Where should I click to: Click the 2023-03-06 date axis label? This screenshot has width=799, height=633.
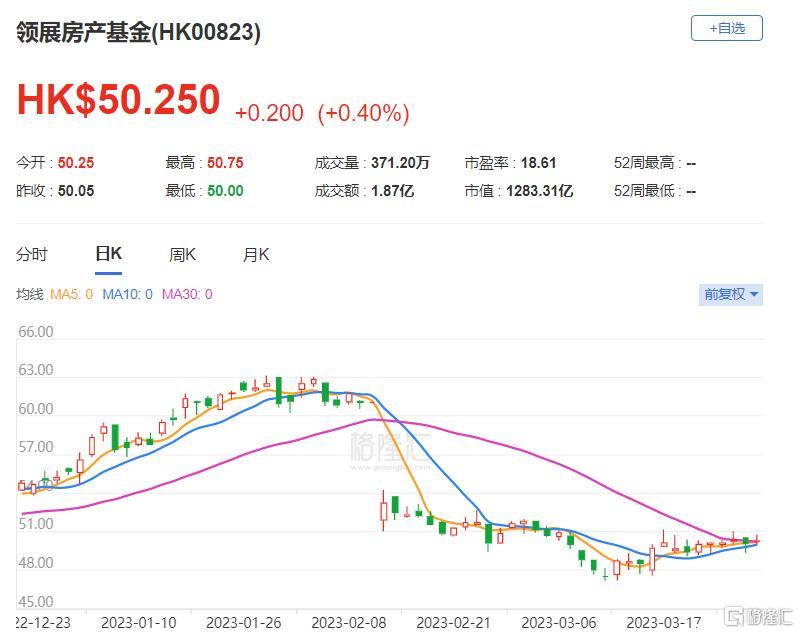pyautogui.click(x=558, y=623)
